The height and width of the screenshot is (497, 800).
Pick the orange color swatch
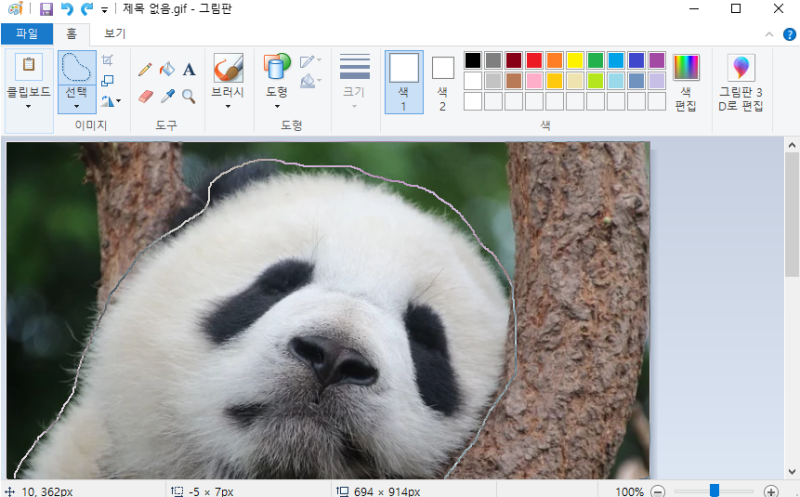coord(555,60)
